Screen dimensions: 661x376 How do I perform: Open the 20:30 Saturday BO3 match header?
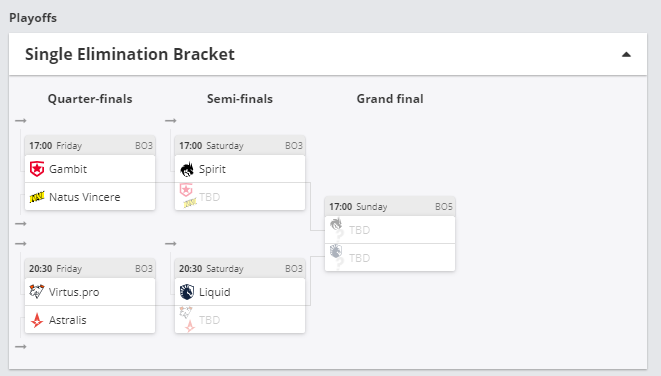coord(240,269)
